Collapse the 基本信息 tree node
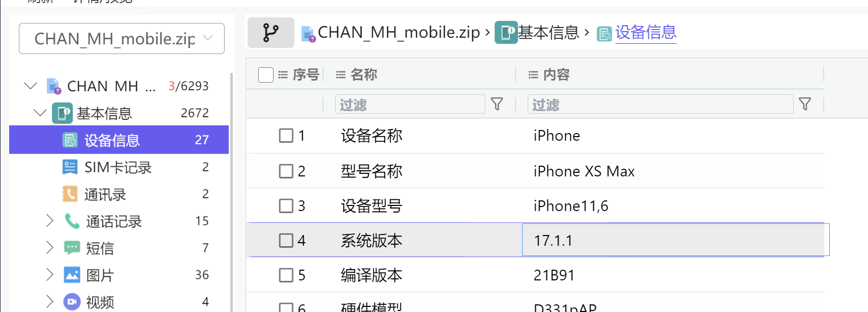This screenshot has height=312, width=868. [x=40, y=113]
